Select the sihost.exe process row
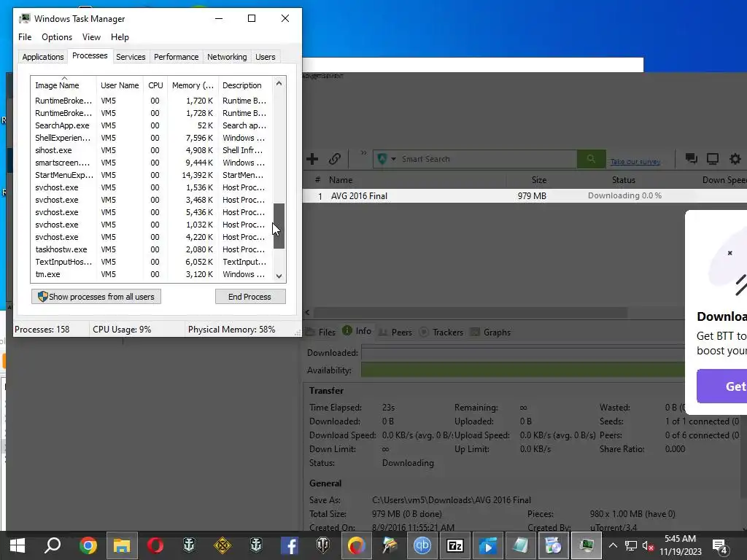 151,150
